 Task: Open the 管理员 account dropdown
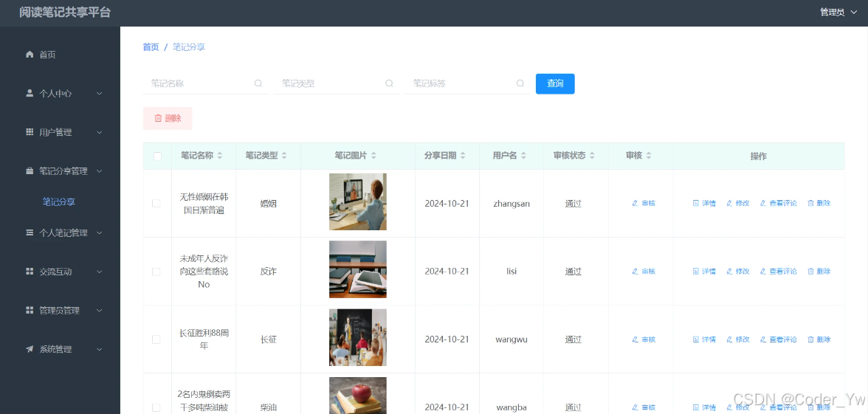point(840,12)
